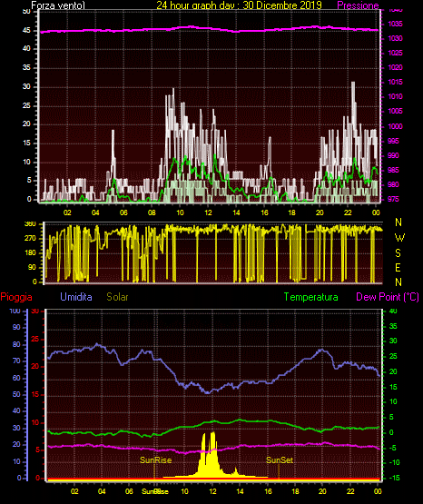Click the blue 'Umidita' legend label
Image resolution: width=423 pixels, height=504 pixels.
76,297
